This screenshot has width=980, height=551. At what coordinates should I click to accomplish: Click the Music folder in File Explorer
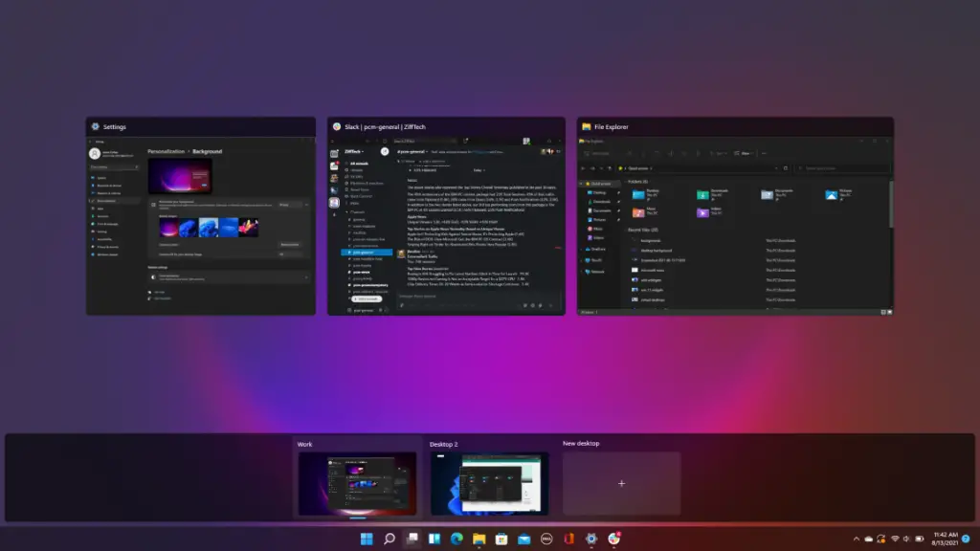point(638,212)
